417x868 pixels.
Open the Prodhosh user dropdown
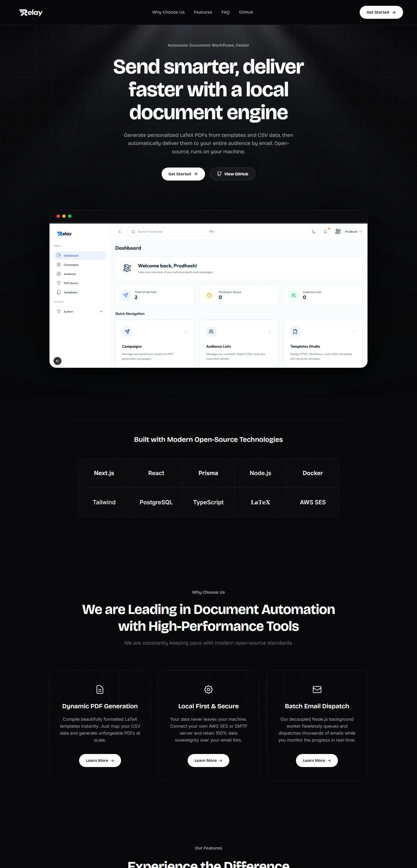coord(348,231)
